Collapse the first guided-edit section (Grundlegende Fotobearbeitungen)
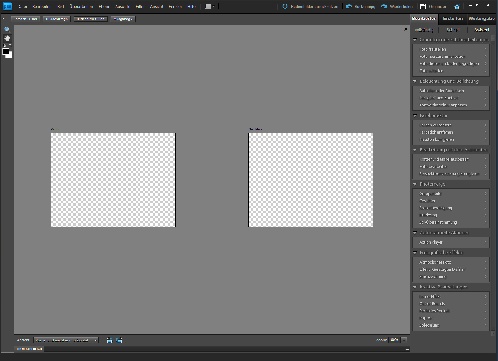The image size is (498, 361). click(x=415, y=40)
